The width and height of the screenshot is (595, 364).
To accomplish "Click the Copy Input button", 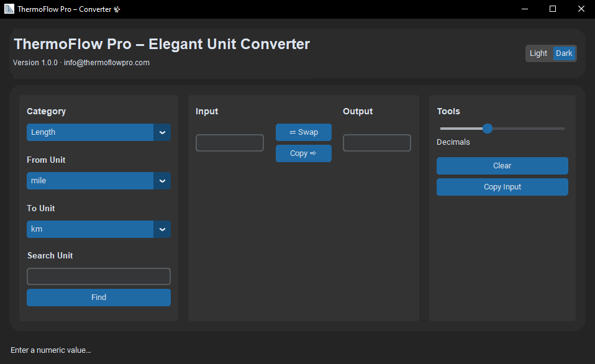I will (502, 187).
